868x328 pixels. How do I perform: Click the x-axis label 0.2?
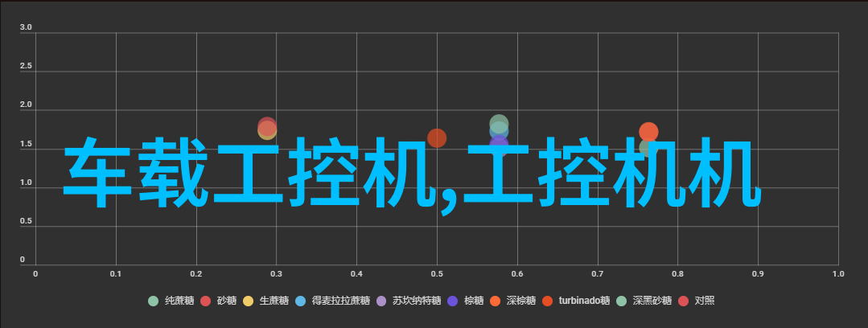pyautogui.click(x=196, y=274)
